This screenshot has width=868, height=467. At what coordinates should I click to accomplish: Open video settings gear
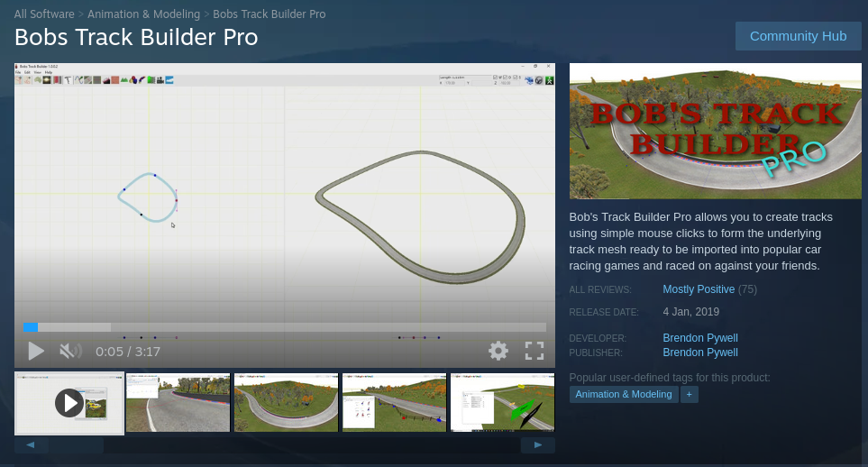point(498,351)
